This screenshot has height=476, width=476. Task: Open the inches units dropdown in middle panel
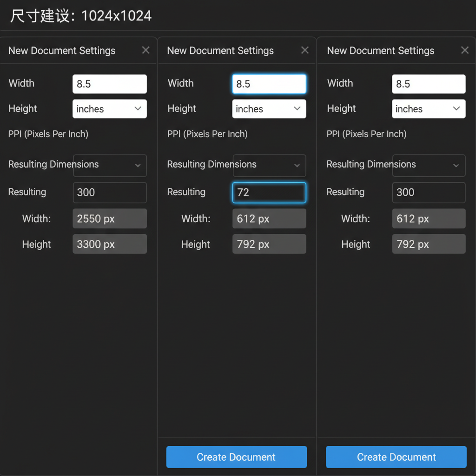tap(269, 109)
